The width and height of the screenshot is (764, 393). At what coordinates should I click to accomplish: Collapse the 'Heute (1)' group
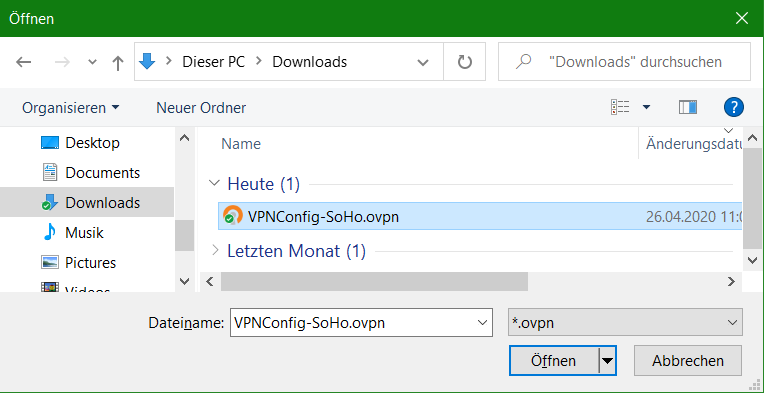point(214,184)
